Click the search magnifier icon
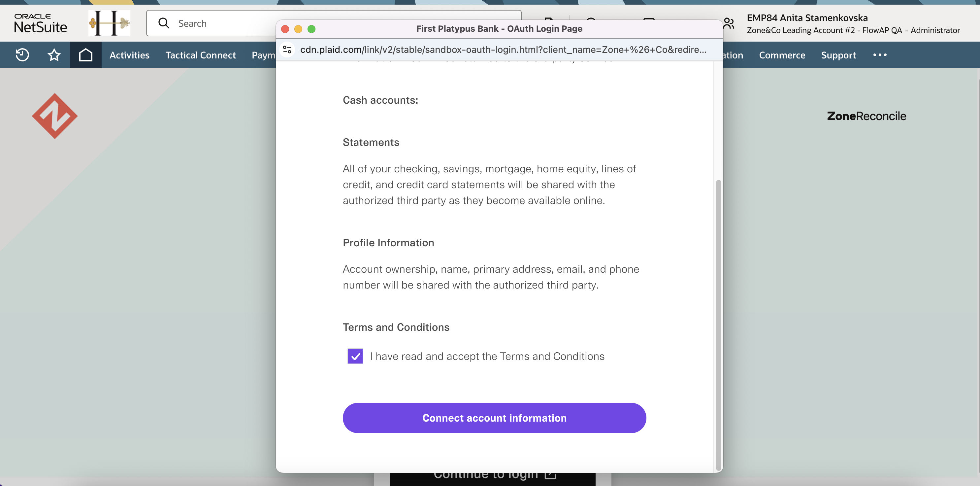 click(164, 23)
